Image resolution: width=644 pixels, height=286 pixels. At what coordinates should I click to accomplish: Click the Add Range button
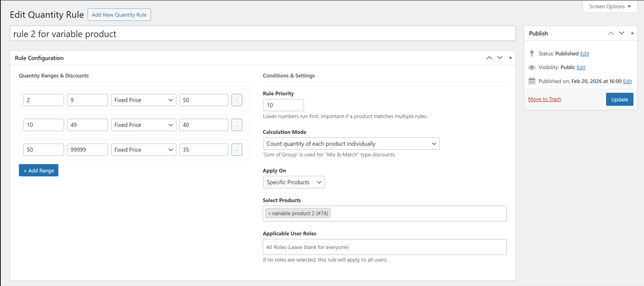pos(38,170)
